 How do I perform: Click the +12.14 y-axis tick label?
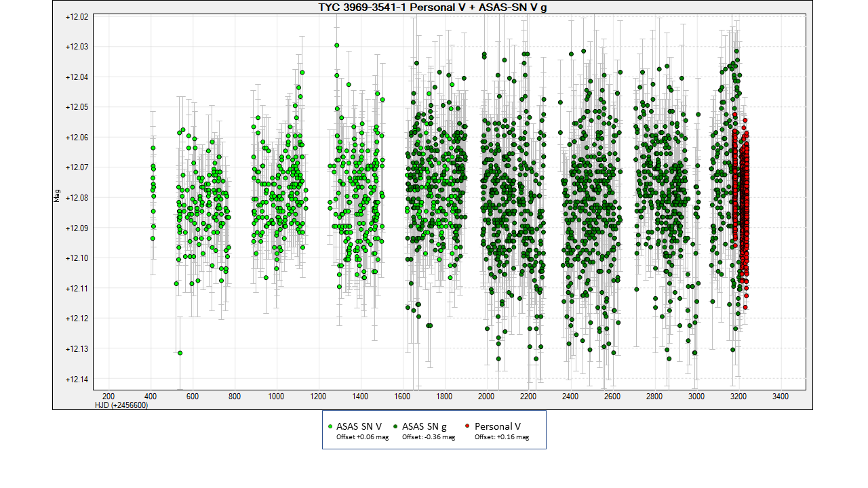coord(77,379)
